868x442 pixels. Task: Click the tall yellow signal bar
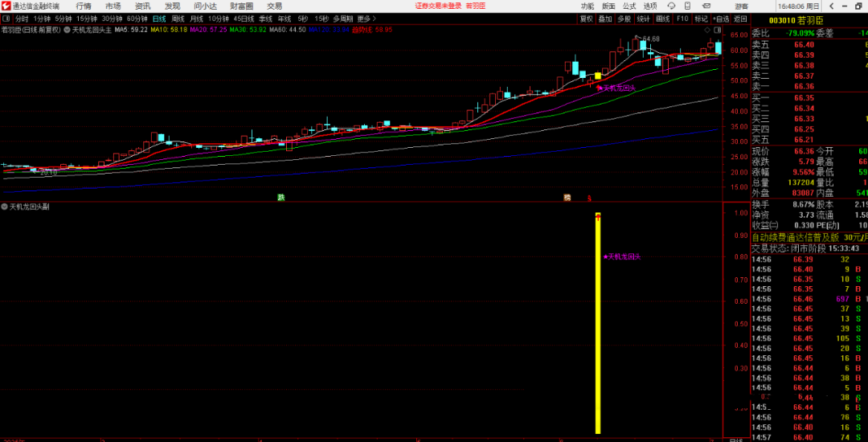598,321
